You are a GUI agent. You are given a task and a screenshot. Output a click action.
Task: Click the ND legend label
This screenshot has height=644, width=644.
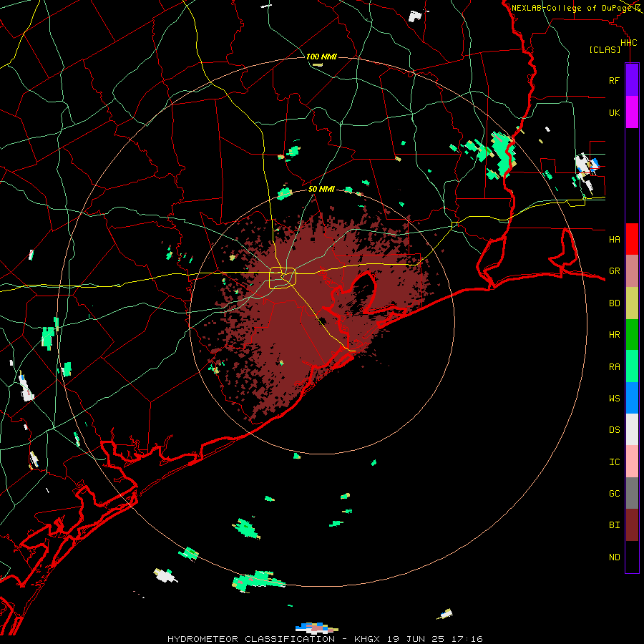[x=614, y=557]
